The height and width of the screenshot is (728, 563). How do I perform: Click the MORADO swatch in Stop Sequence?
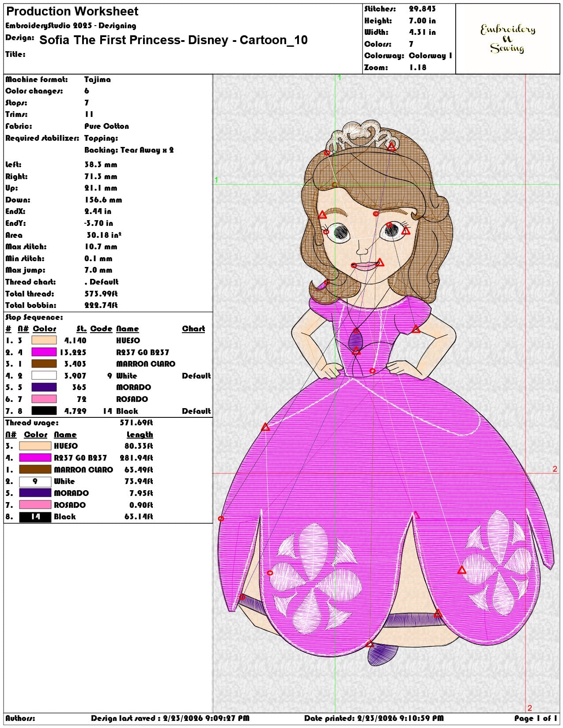click(x=44, y=387)
